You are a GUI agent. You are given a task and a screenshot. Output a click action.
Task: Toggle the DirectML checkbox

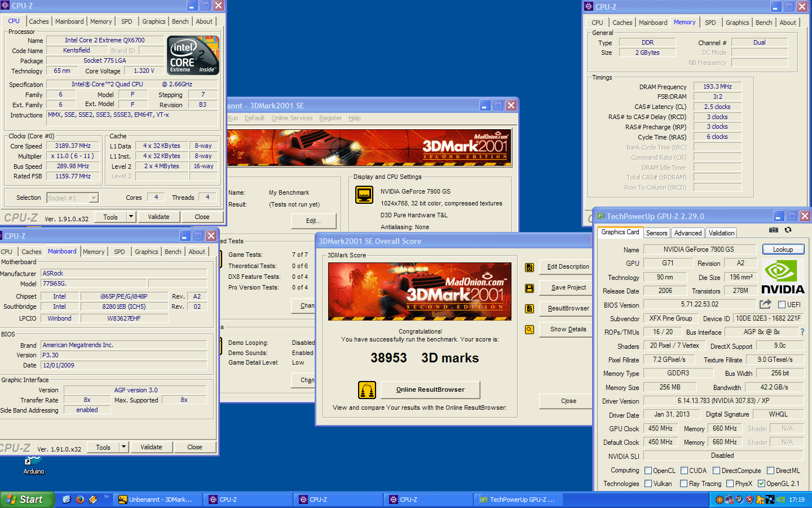tap(770, 471)
